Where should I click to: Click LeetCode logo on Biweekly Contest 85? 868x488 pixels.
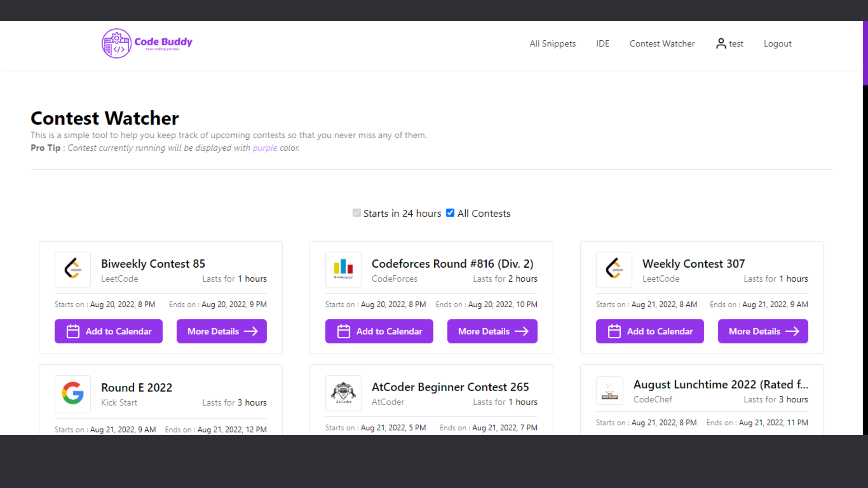pos(73,269)
